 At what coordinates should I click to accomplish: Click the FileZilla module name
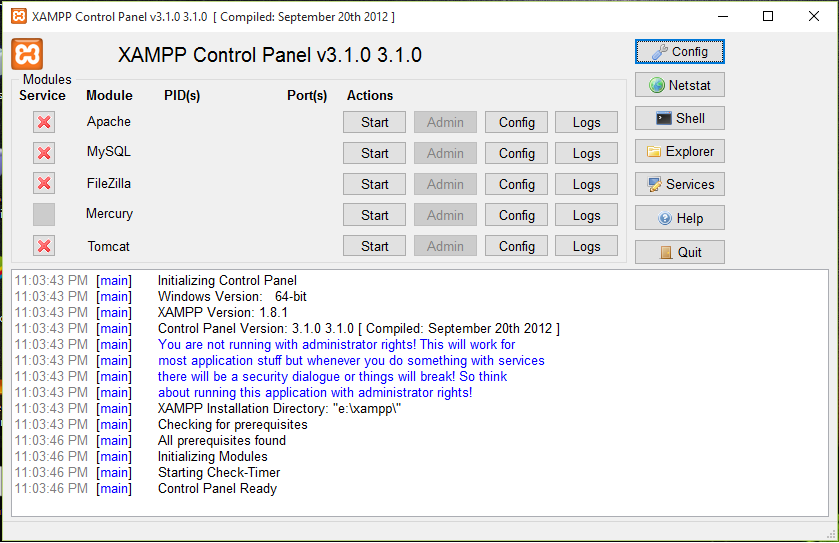[x=109, y=183]
